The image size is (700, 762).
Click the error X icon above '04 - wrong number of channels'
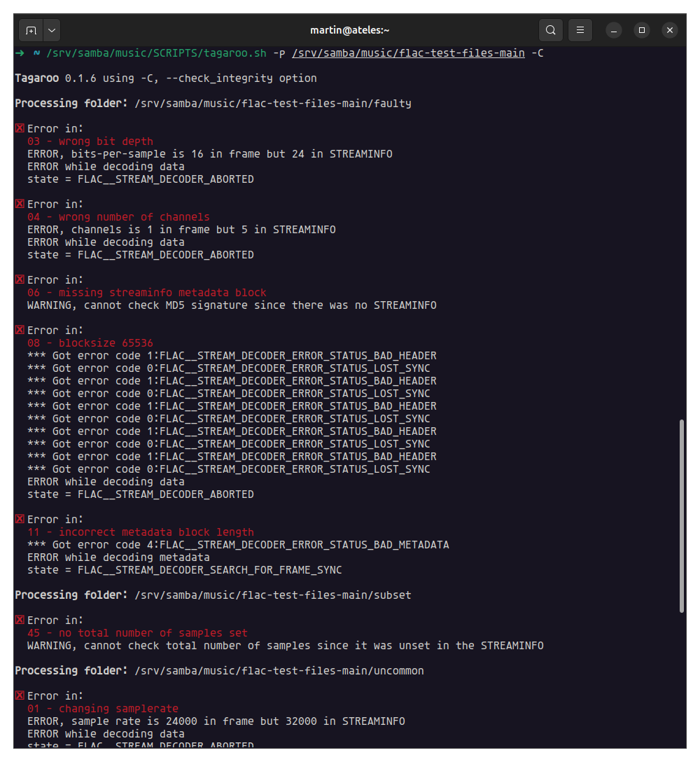coord(20,204)
